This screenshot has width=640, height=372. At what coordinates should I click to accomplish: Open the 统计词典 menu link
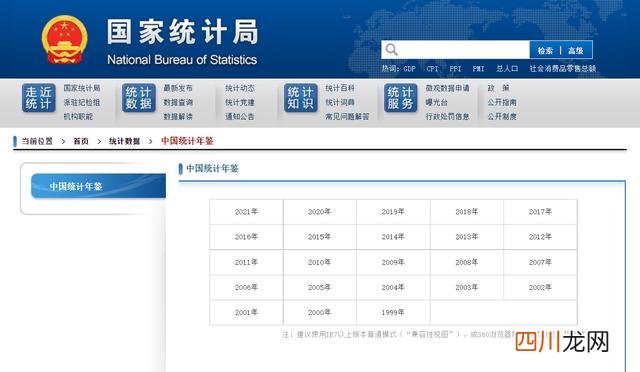(340, 102)
